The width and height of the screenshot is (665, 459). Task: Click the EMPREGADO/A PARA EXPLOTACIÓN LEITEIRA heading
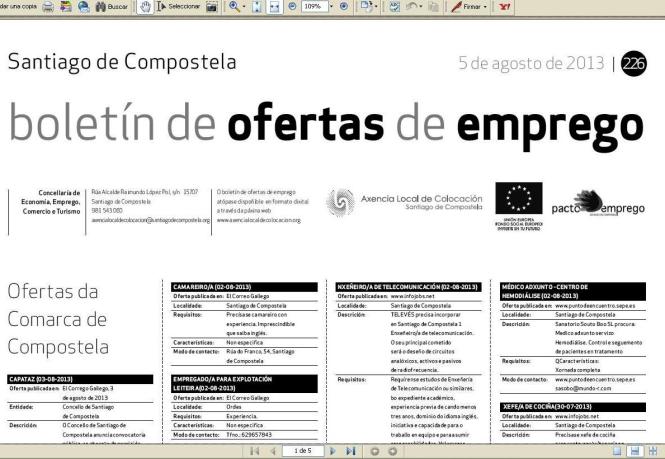click(244, 383)
